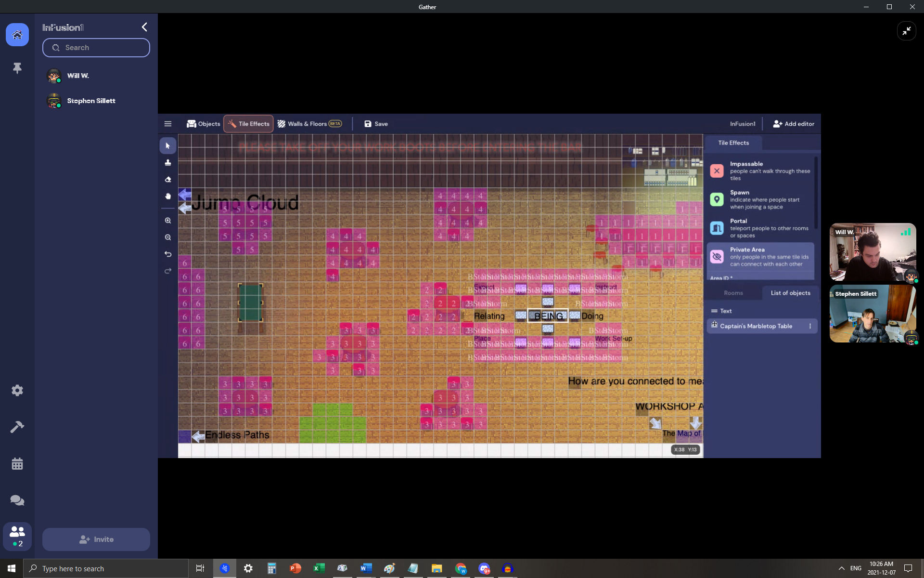Select the Stamp tool in the mapmaker toolbar
Viewport: 924px width, 578px height.
[168, 162]
